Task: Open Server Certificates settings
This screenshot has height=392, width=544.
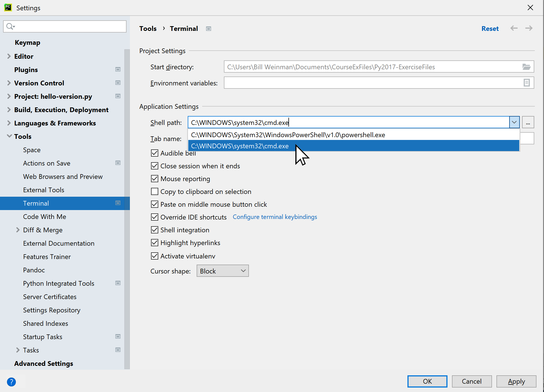Action: click(50, 297)
